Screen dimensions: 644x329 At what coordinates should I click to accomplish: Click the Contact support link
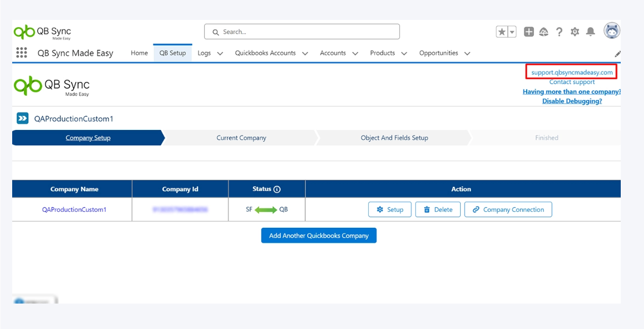coord(571,82)
